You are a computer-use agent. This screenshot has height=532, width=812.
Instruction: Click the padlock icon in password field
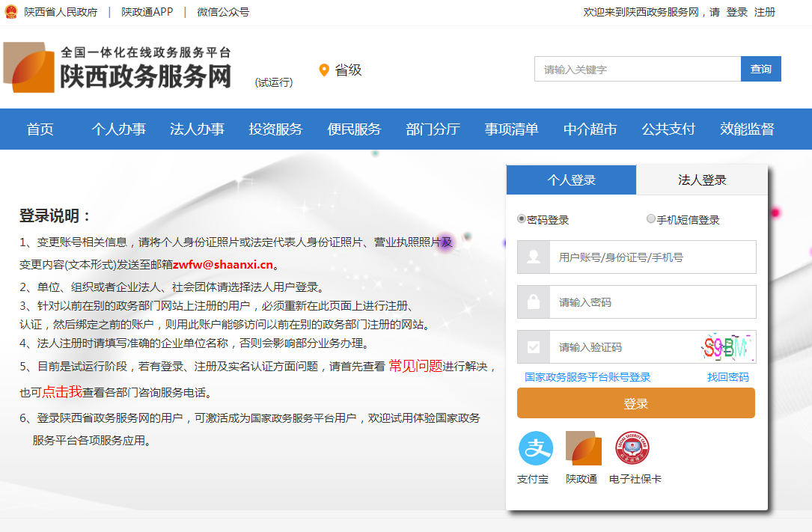click(534, 302)
